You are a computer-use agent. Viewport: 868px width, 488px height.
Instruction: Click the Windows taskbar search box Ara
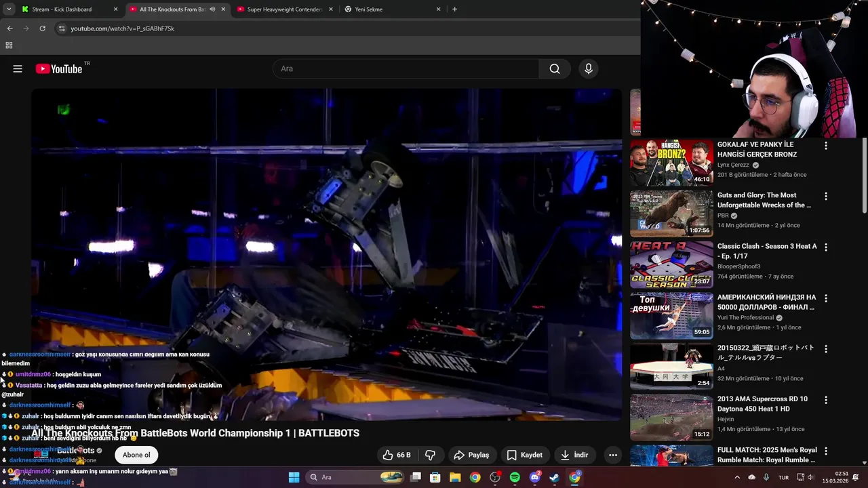pyautogui.click(x=356, y=477)
